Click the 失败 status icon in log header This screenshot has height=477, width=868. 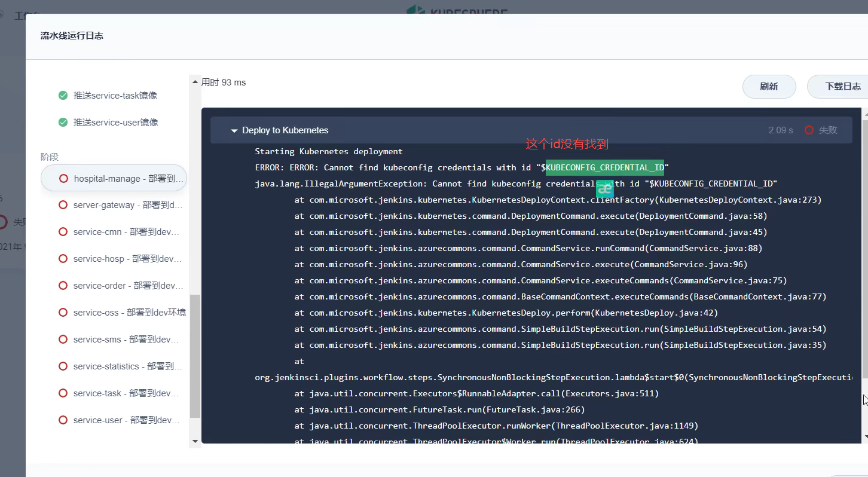click(x=809, y=130)
